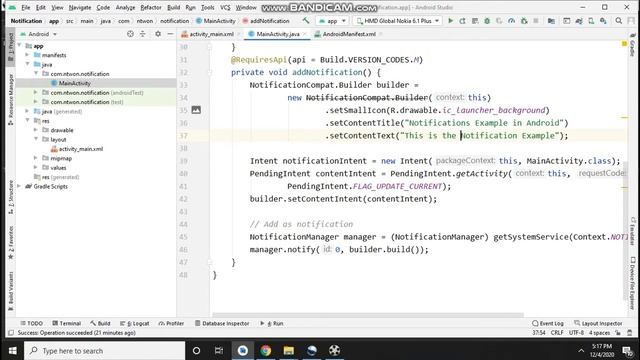Click the Task View taskbar icon

click(219, 351)
